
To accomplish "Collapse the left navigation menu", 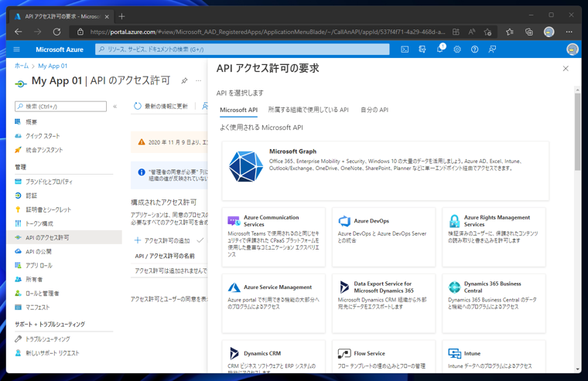I will pyautogui.click(x=115, y=107).
